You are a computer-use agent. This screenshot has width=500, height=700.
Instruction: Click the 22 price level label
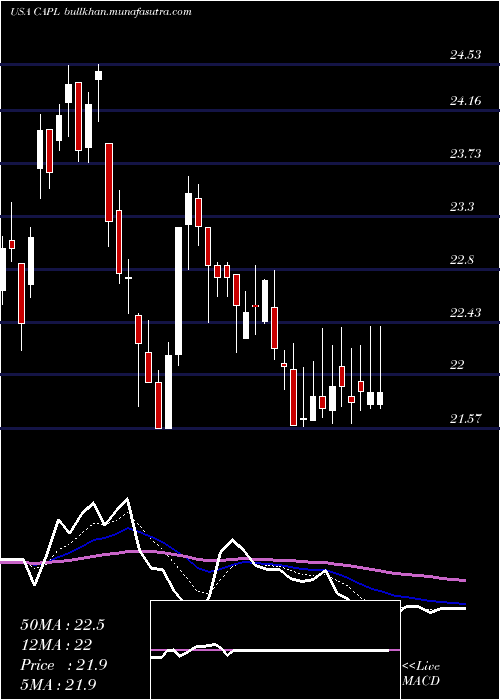pyautogui.click(x=457, y=365)
